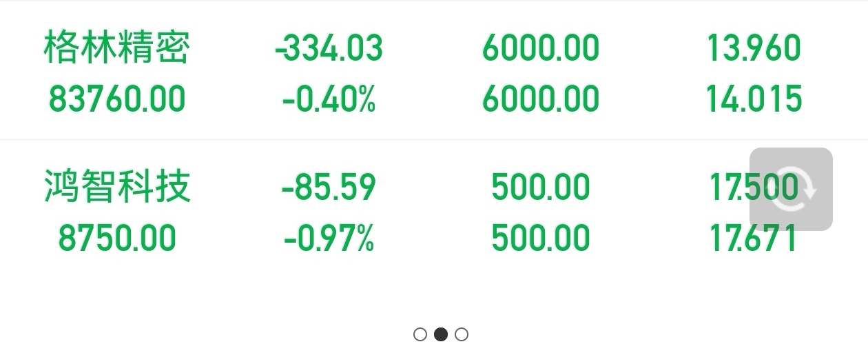868x353 pixels.
Task: Tap the 17.500 price for 鸿智科技
Action: [754, 188]
